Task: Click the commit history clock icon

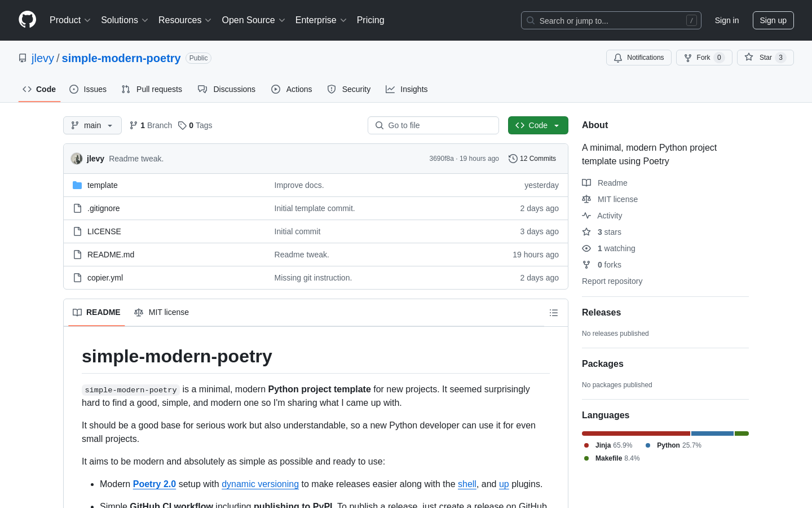Action: [513, 159]
